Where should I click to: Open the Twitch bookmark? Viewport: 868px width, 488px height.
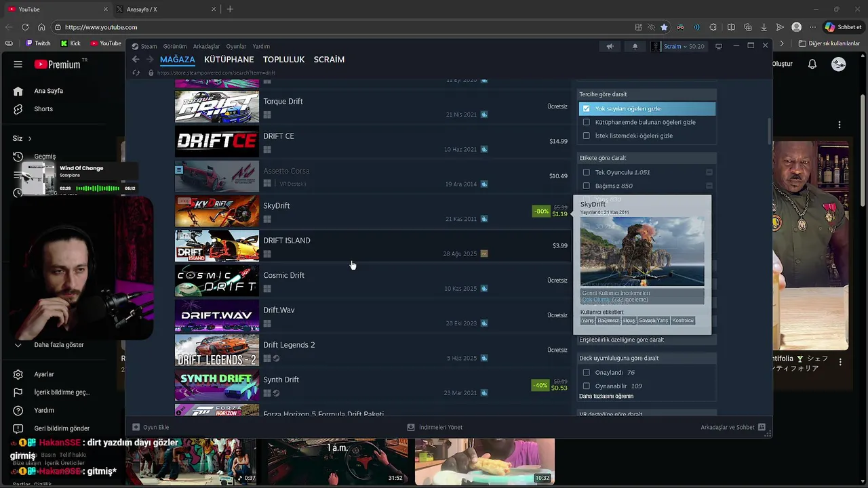(38, 43)
